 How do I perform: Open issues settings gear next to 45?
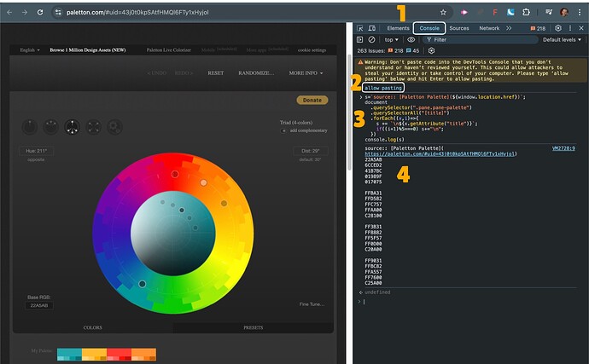tap(431, 50)
